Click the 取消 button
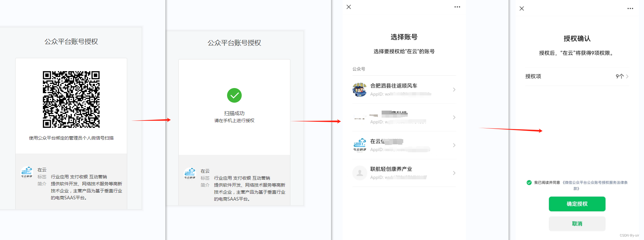The height and width of the screenshot is (240, 644). click(x=577, y=223)
